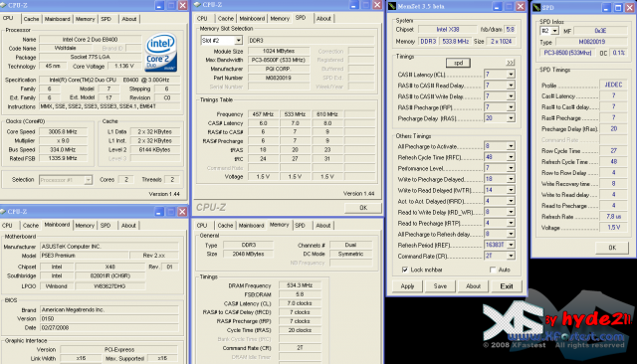Viewport: 637px width, 364px height.
Task: Open the Refresh Period (tREF) dropdown
Action: (x=511, y=245)
